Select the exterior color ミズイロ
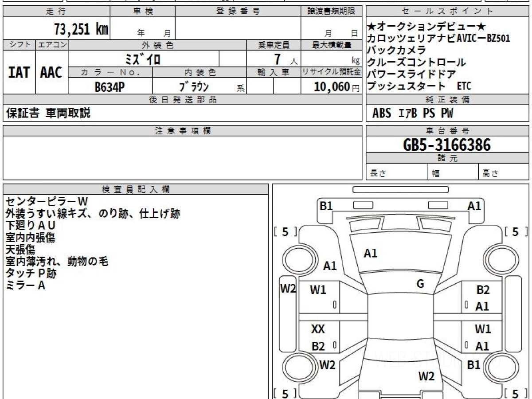This screenshot has height=399, width=532. click(x=143, y=59)
